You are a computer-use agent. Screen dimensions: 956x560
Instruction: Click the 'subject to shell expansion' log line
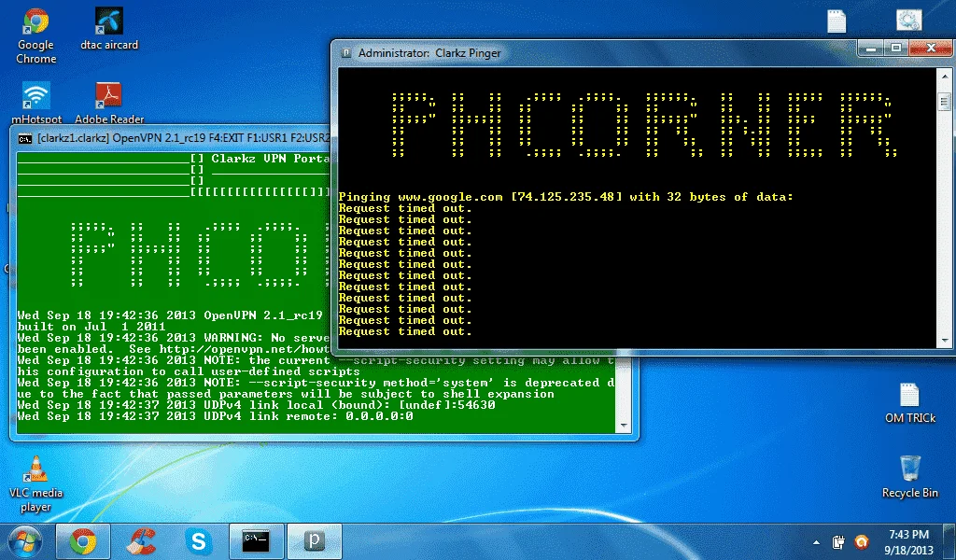pos(286,394)
